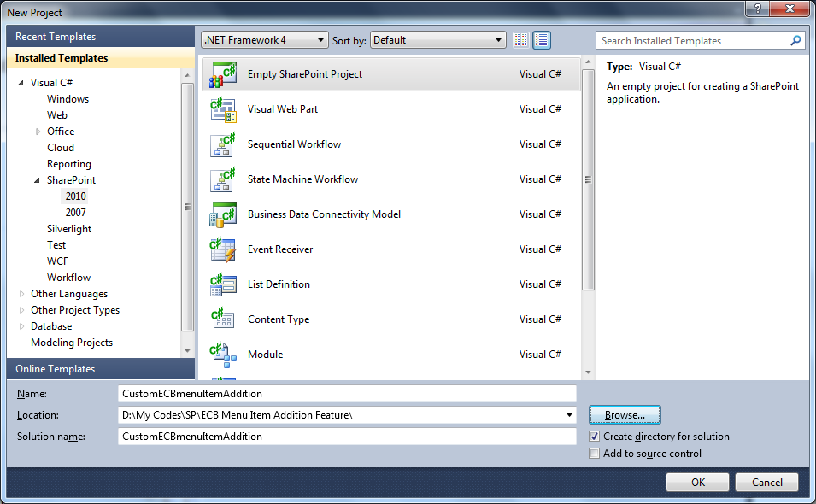Select SharePoint 2007 templates
Image resolution: width=816 pixels, height=504 pixels.
75,212
